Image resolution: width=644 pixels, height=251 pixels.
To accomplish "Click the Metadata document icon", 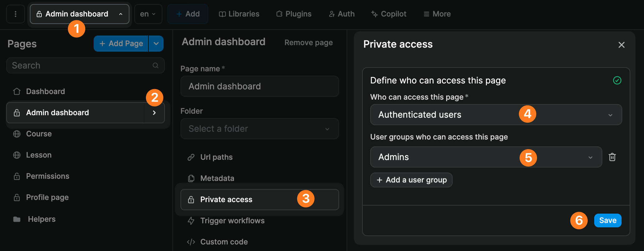I will (191, 178).
